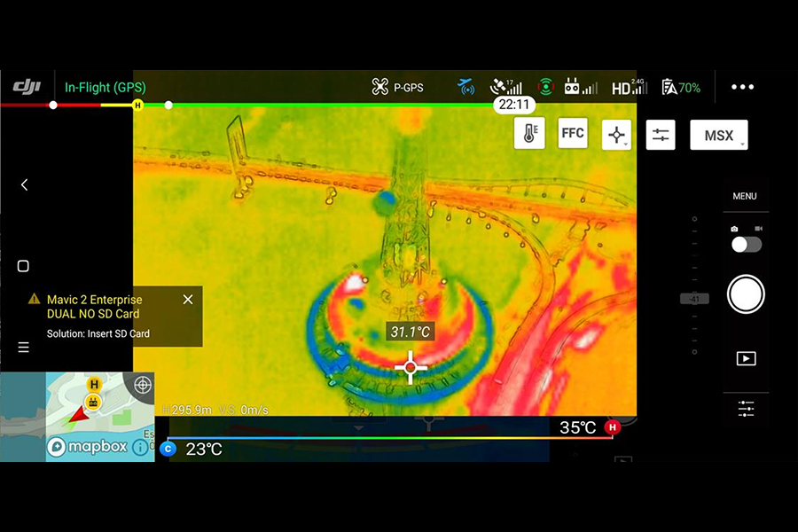This screenshot has width=798, height=532.
Task: Open camera settings sliders below playback
Action: tap(746, 409)
